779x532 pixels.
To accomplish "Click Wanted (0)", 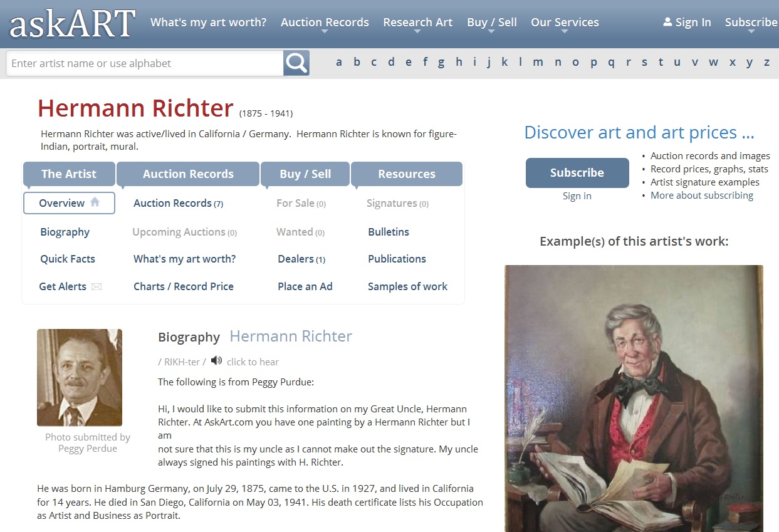I will point(300,232).
